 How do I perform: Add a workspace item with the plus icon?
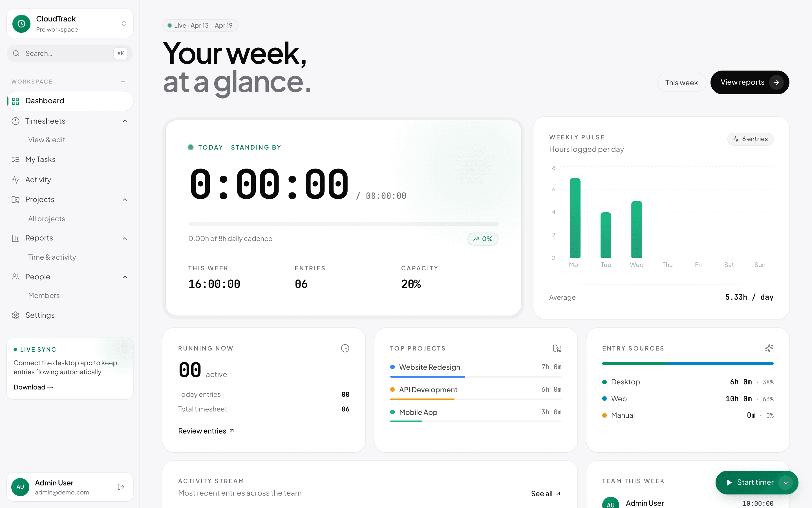coord(123,82)
